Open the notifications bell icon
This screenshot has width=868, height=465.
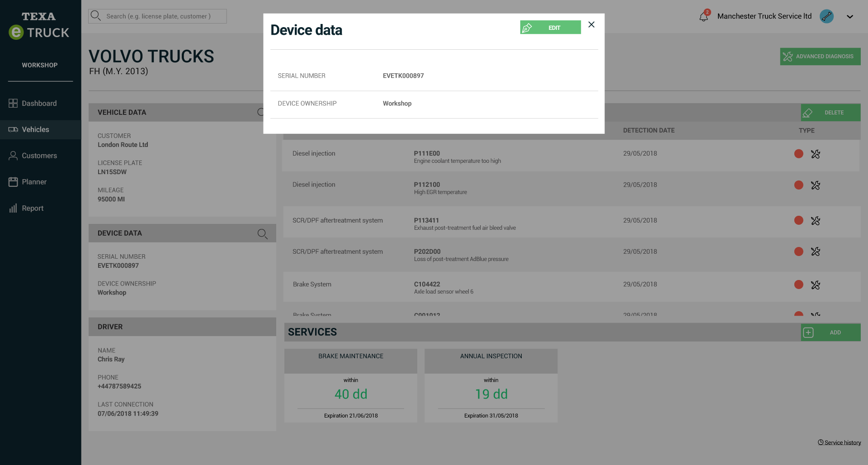point(704,16)
